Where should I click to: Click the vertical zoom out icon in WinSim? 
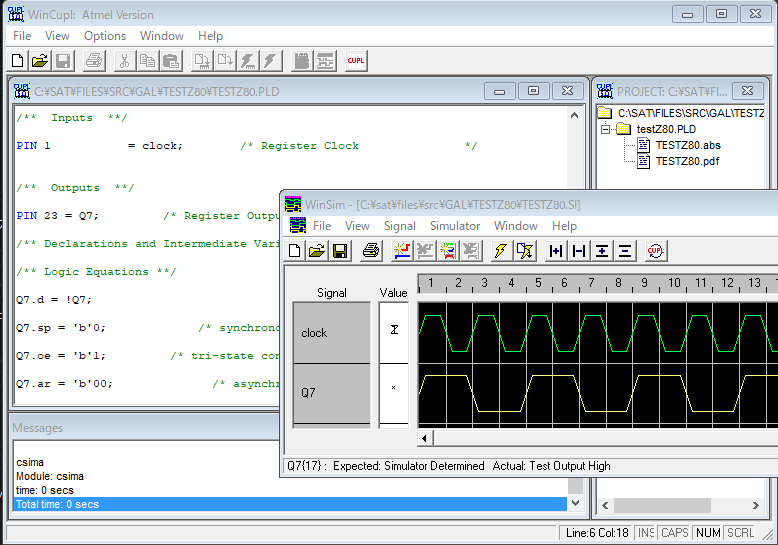[625, 251]
